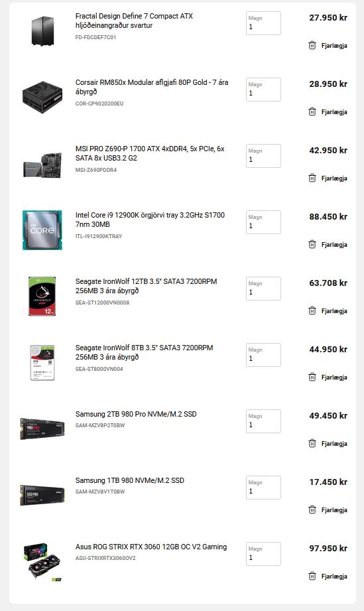Click trash icon for Samsung 2TB 980 Pro

312,443
